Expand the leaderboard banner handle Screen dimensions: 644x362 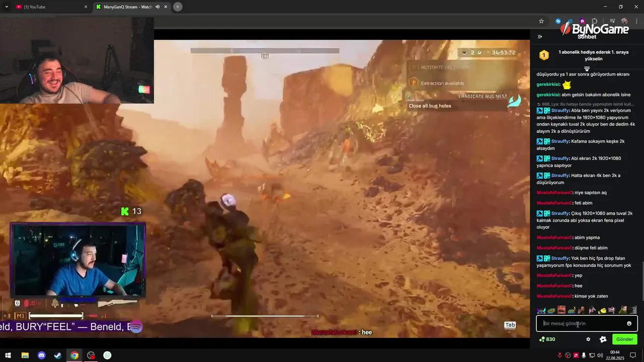click(587, 69)
